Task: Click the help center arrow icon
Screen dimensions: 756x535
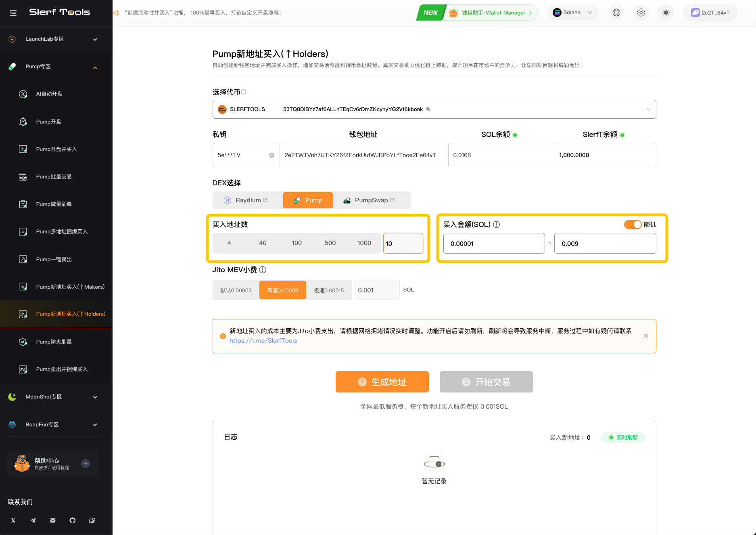Action: click(x=86, y=464)
